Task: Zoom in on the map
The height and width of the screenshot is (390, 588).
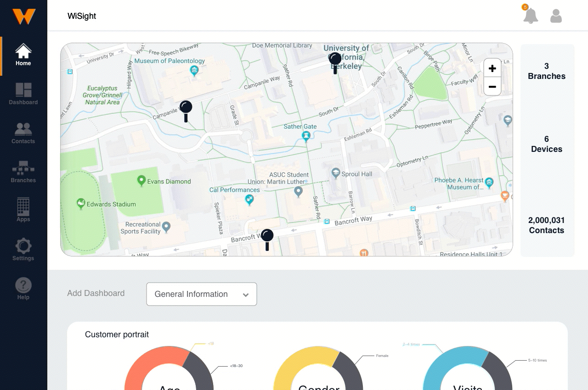Action: (492, 68)
